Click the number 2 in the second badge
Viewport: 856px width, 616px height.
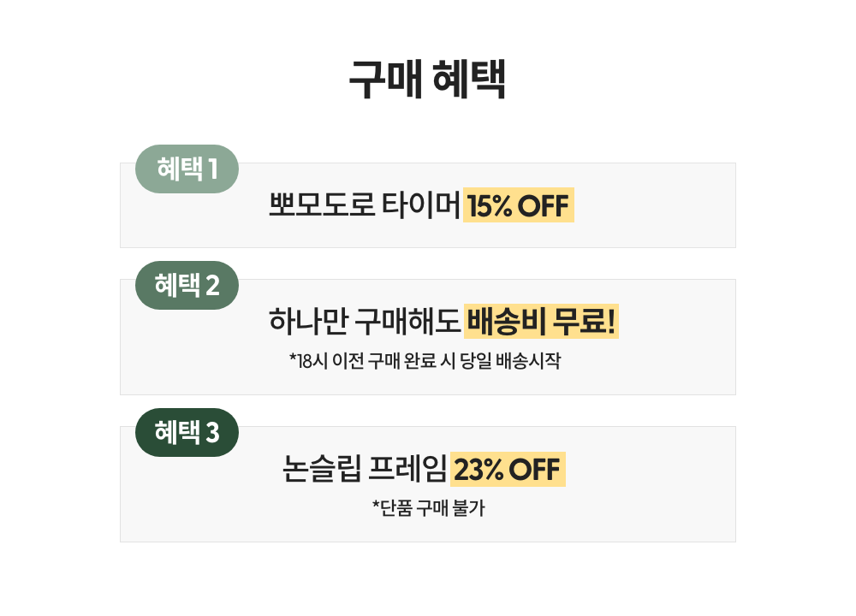click(212, 286)
